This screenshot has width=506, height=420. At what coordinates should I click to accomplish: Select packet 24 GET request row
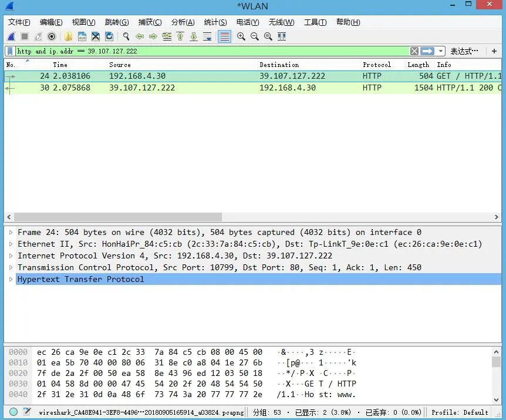click(x=252, y=76)
